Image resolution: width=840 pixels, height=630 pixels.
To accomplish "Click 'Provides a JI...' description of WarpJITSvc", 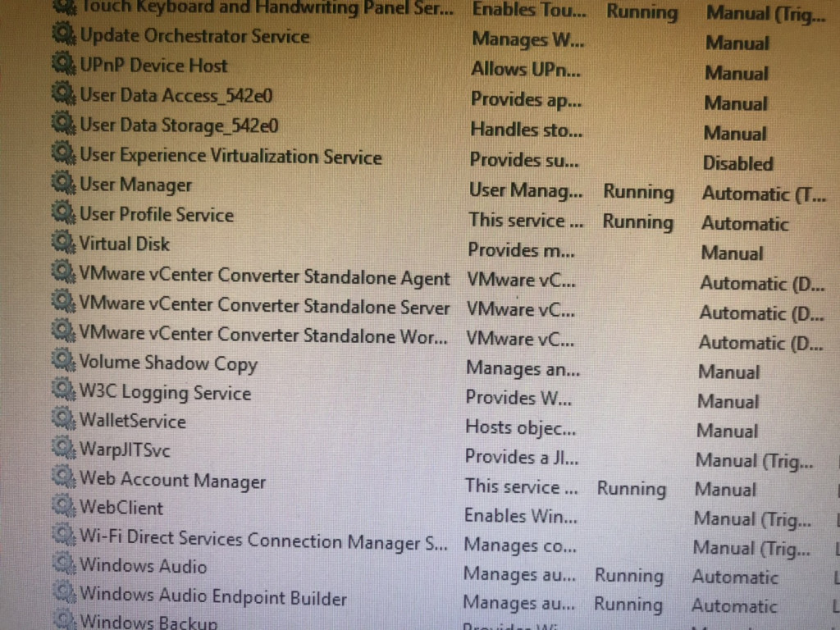I will [522, 457].
